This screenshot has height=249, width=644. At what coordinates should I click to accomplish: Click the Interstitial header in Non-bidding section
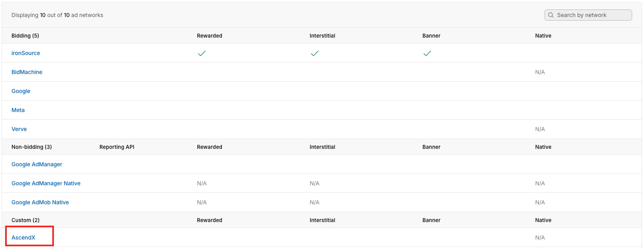pos(323,147)
